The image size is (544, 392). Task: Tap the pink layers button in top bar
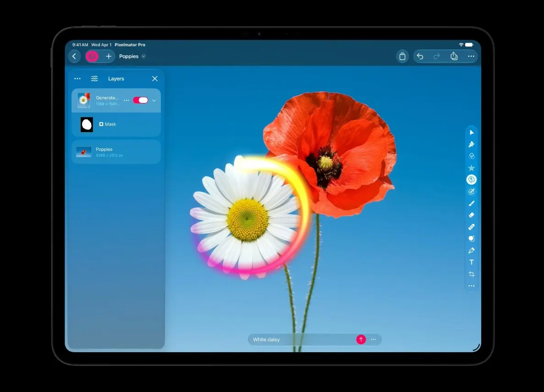92,56
